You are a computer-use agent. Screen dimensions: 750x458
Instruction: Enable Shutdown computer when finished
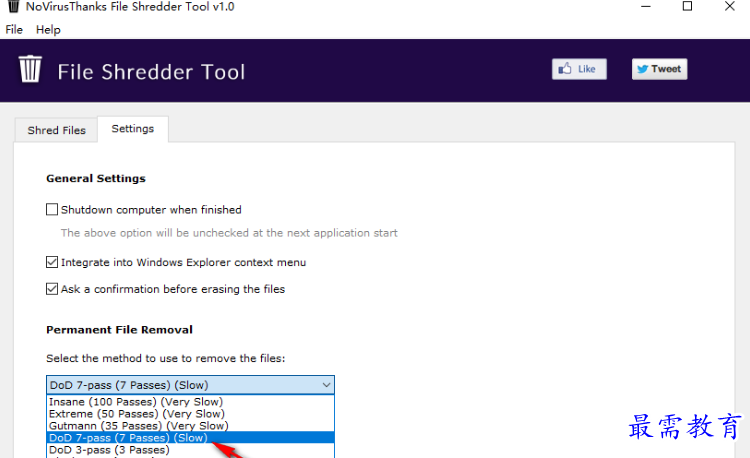click(52, 209)
